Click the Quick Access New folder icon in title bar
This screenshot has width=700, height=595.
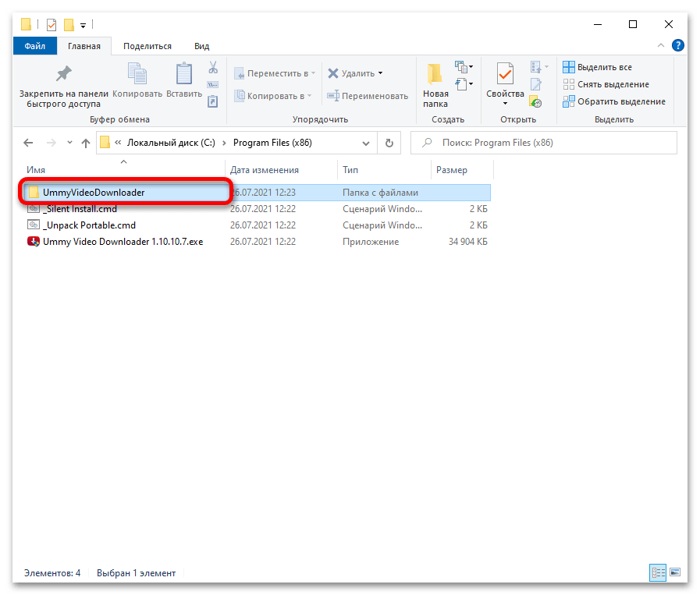pos(69,24)
